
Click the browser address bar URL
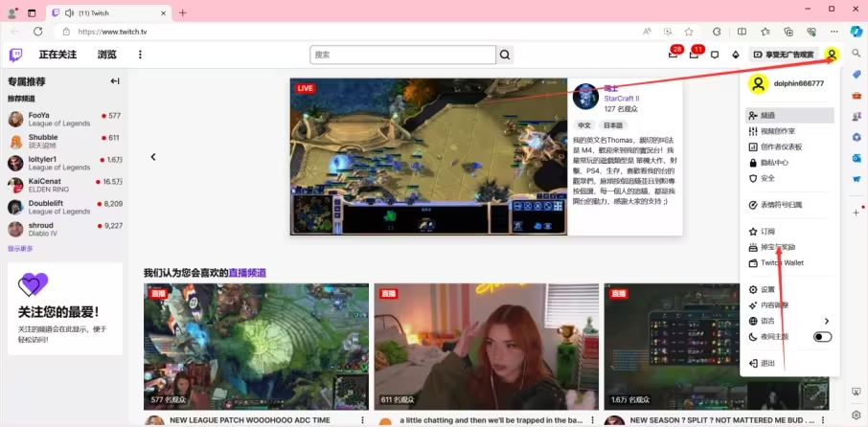pyautogui.click(x=112, y=32)
